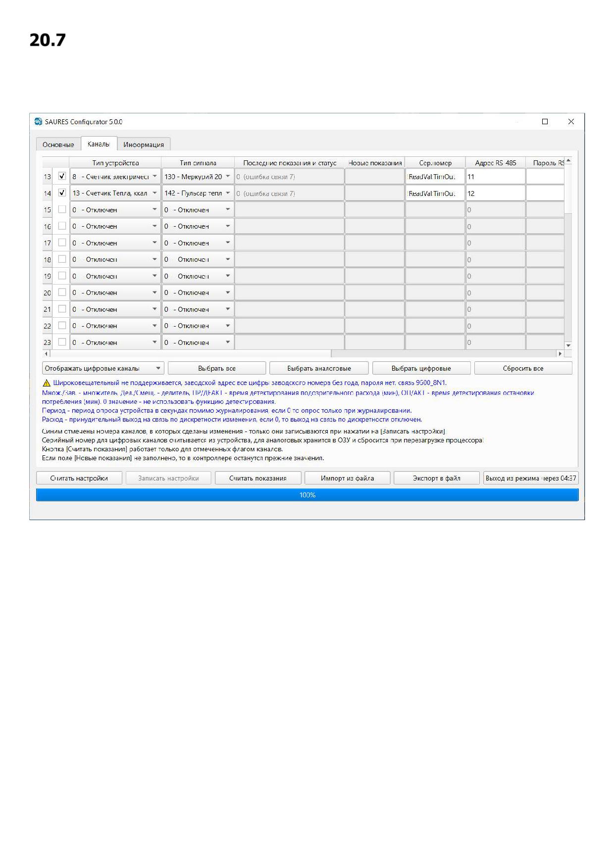This screenshot has height=868, width=614.
Task: Enable channel 17 checkbox
Action: pos(62,242)
